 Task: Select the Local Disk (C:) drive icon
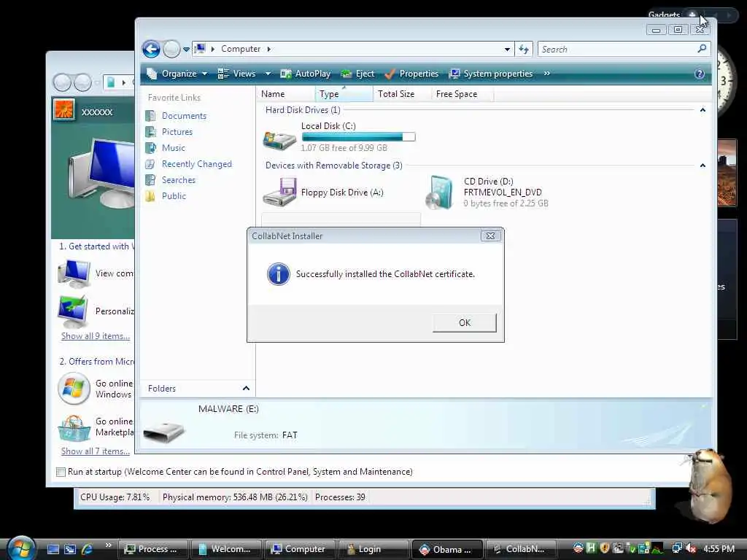point(279,139)
